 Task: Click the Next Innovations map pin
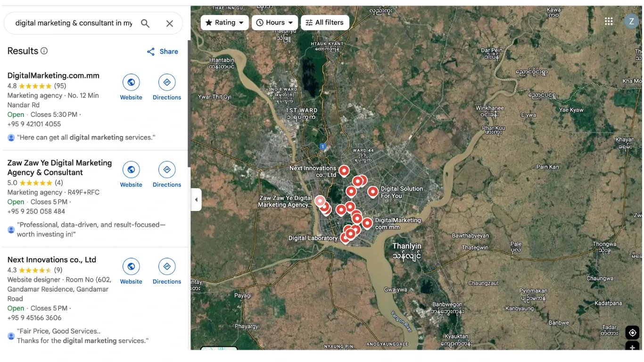344,171
